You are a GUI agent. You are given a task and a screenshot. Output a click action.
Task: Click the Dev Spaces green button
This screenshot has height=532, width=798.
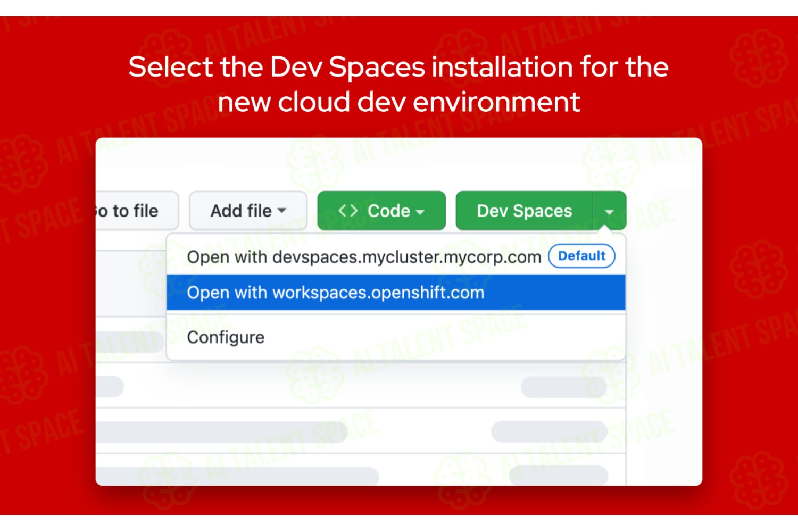coord(524,211)
